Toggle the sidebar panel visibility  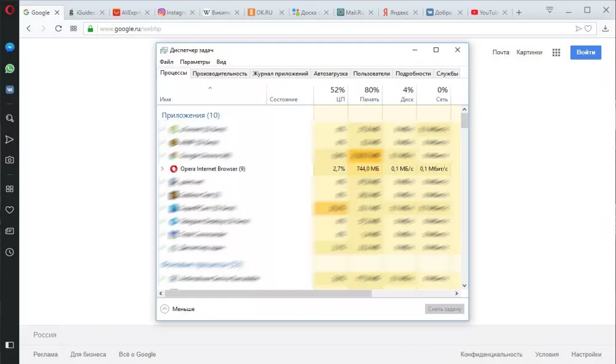click(x=10, y=344)
